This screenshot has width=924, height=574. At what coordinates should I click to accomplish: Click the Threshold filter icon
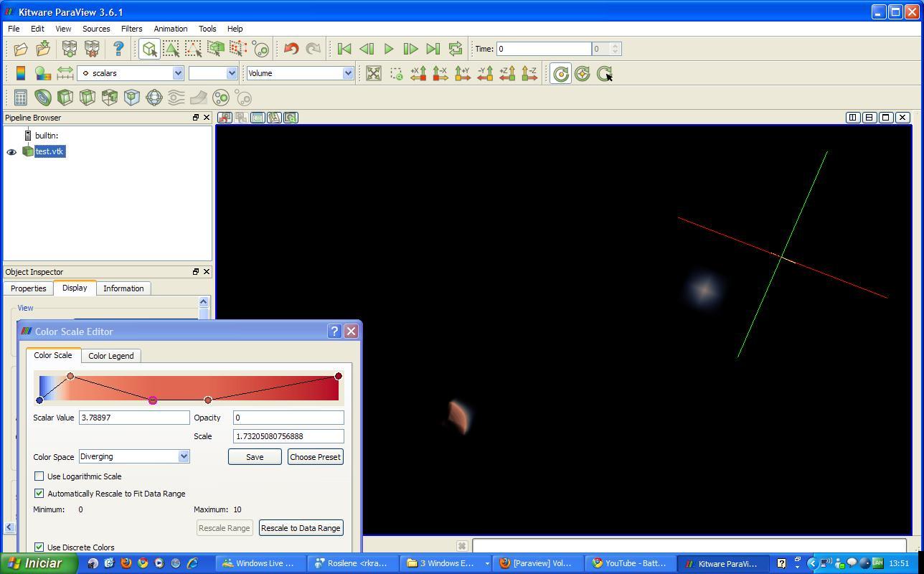coord(110,97)
